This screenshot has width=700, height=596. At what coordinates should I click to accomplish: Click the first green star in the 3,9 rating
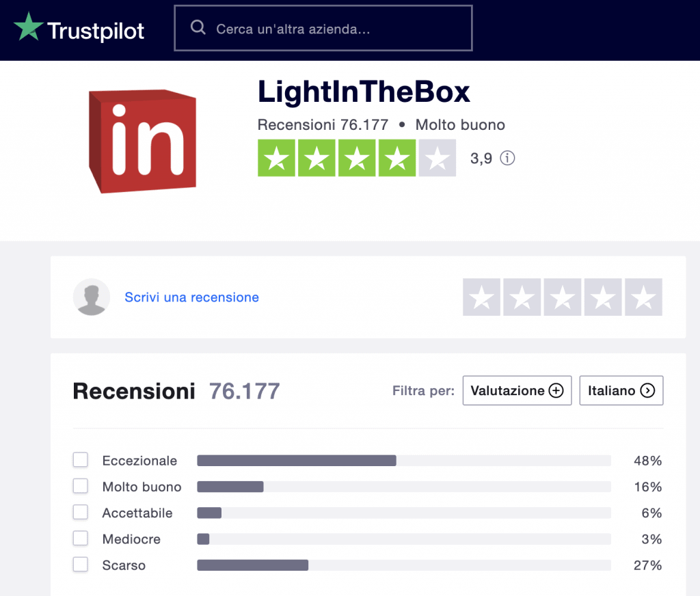click(276, 158)
